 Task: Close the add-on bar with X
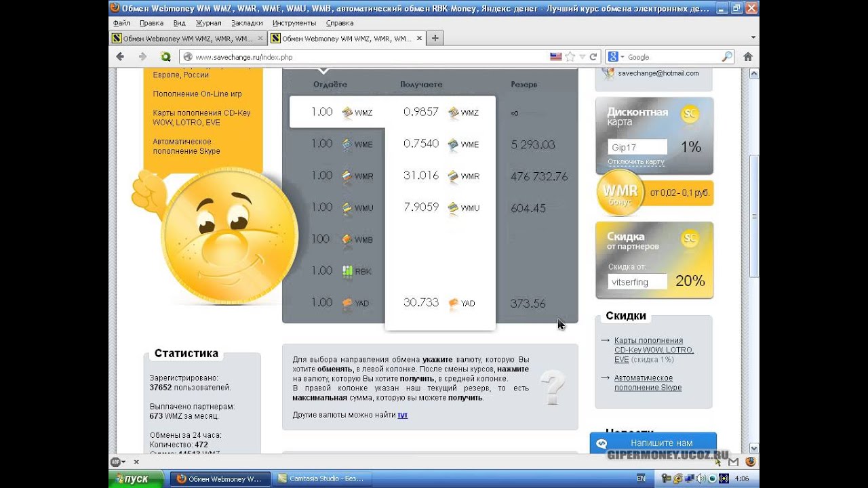tap(136, 462)
